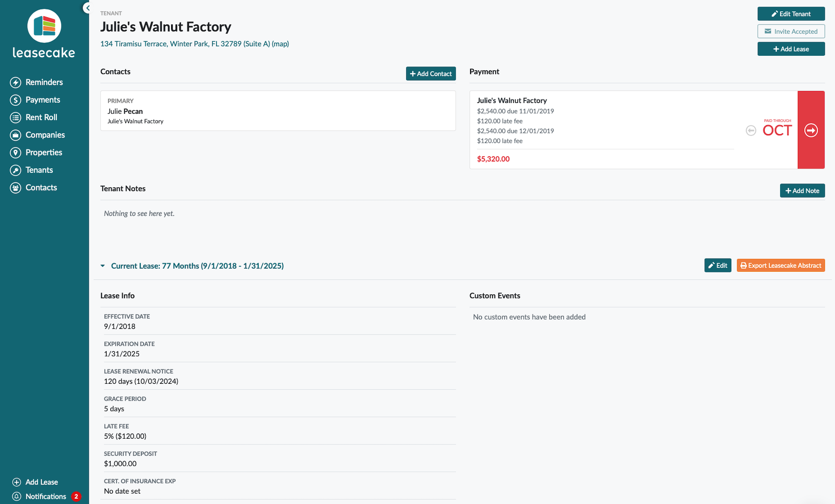
Task: Click the Add Note button
Action: pos(802,191)
